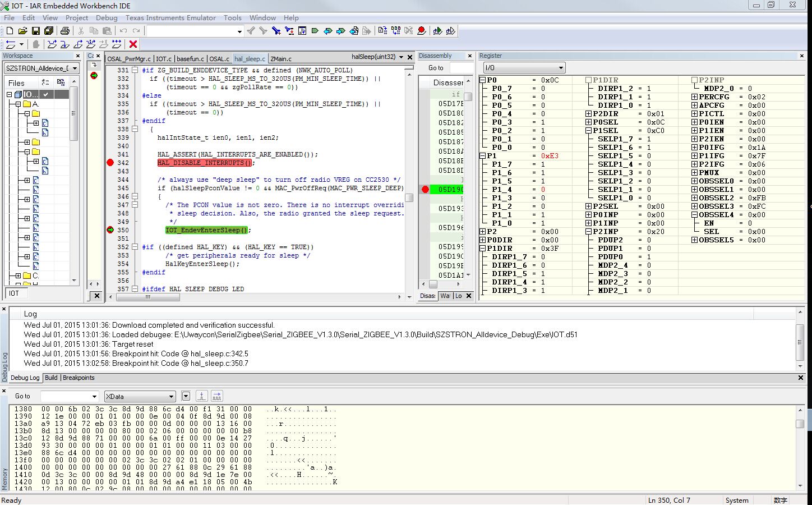Click the Stop Debugging red X icon
This screenshot has width=812, height=505.
point(133,44)
